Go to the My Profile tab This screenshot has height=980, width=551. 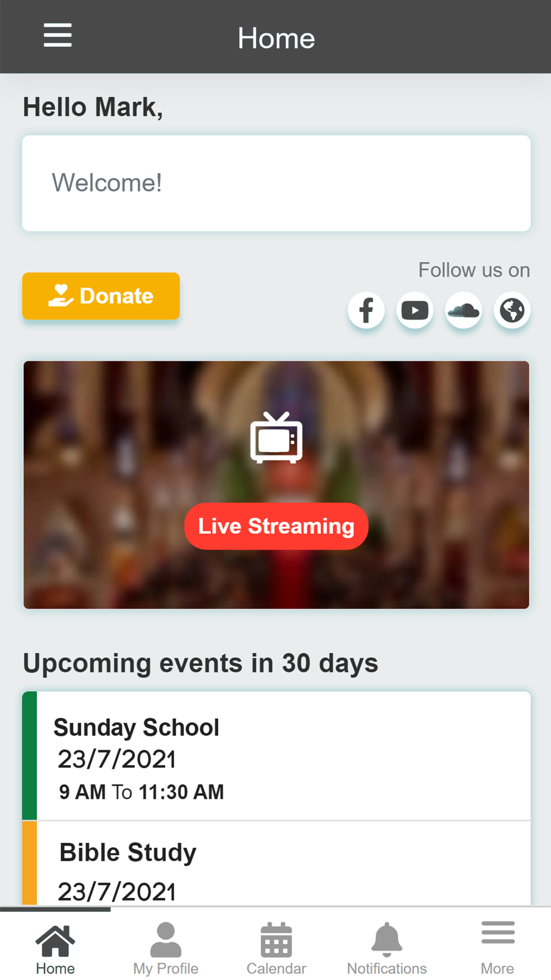coord(165,948)
